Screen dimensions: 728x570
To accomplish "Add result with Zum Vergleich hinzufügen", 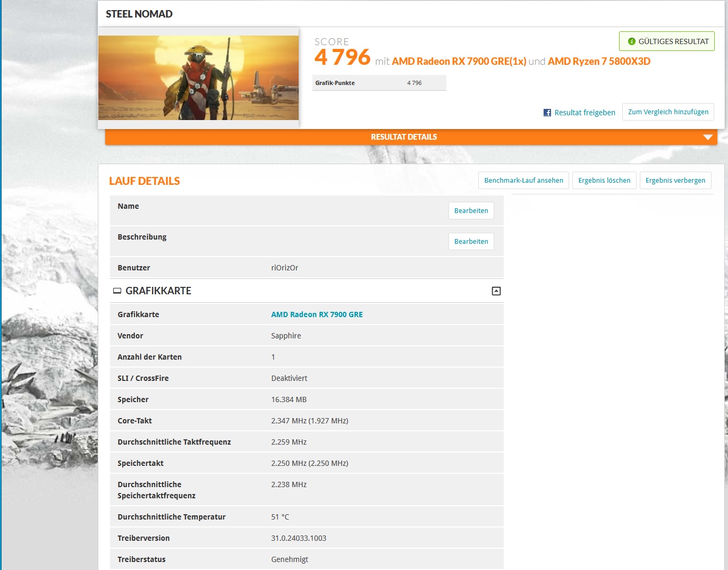I will [668, 112].
